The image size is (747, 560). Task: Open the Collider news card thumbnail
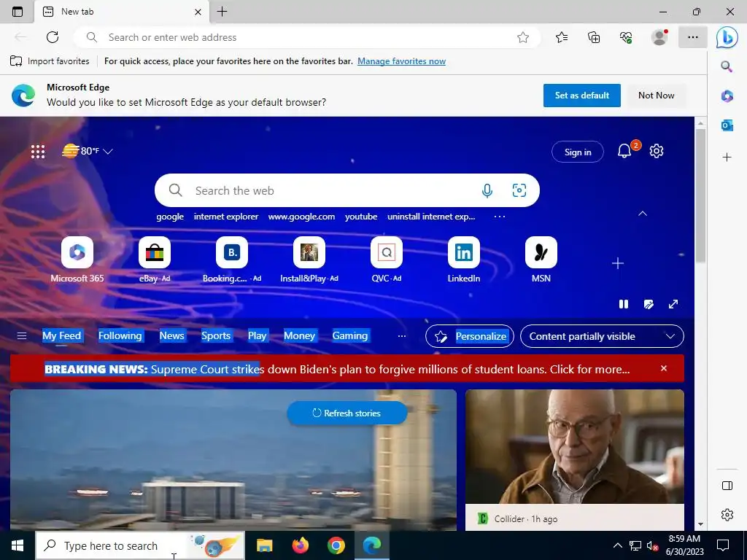[575, 447]
